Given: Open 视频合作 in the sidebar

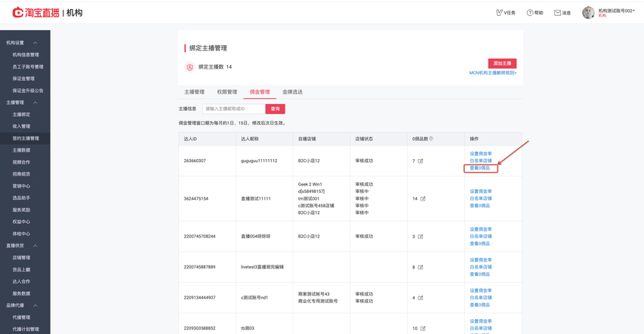Looking at the screenshot, I should 21,162.
